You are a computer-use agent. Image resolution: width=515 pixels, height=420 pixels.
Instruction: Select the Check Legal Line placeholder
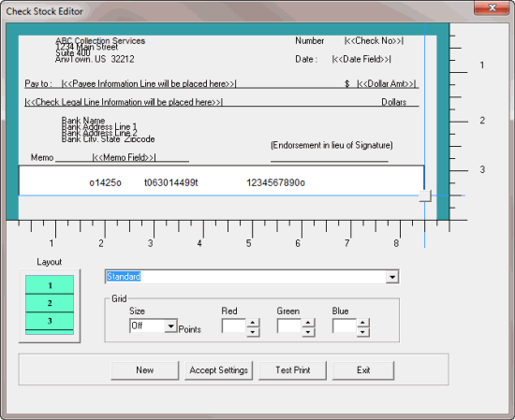pyautogui.click(x=124, y=102)
